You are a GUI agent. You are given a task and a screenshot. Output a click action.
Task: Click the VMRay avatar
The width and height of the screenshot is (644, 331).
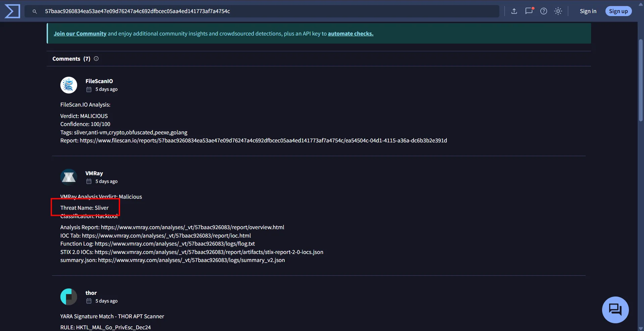pyautogui.click(x=69, y=177)
